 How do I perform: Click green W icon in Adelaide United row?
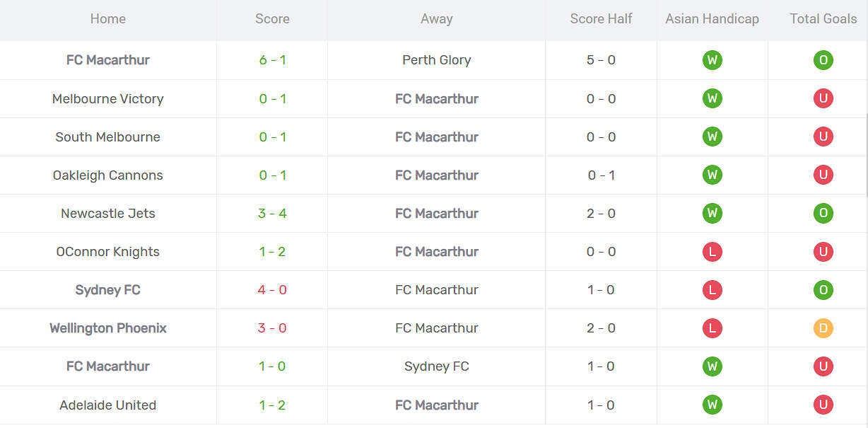click(712, 405)
